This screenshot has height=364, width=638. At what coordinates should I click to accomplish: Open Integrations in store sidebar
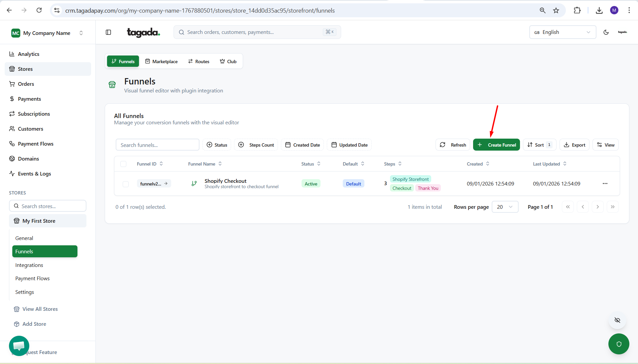[x=29, y=265]
